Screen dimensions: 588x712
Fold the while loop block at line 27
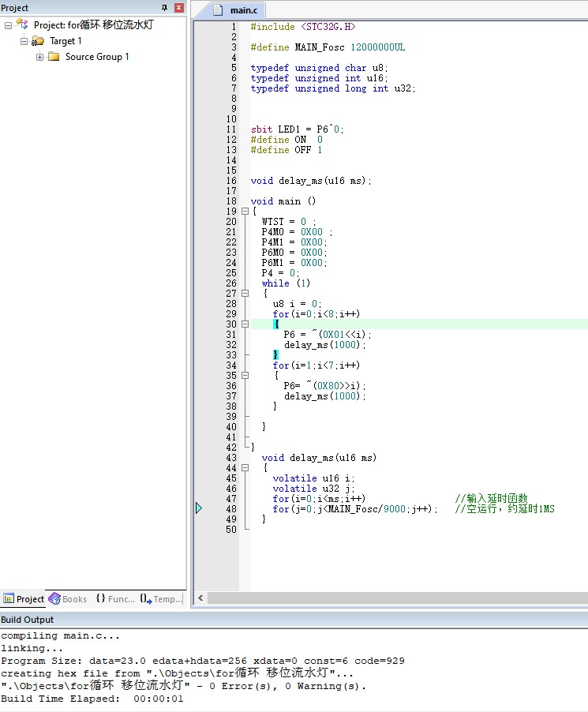click(245, 294)
